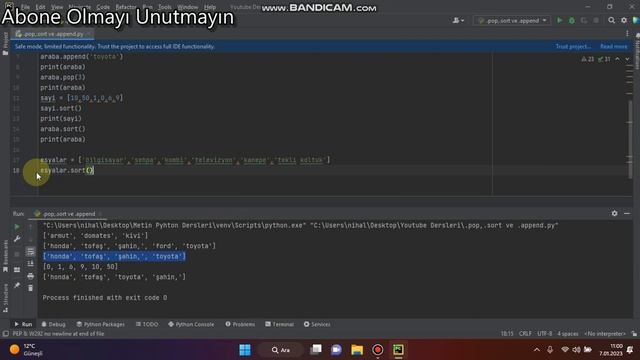Image resolution: width=640 pixels, height=360 pixels.
Task: Open UTF-8 file encoding selector
Action: click(x=544, y=334)
